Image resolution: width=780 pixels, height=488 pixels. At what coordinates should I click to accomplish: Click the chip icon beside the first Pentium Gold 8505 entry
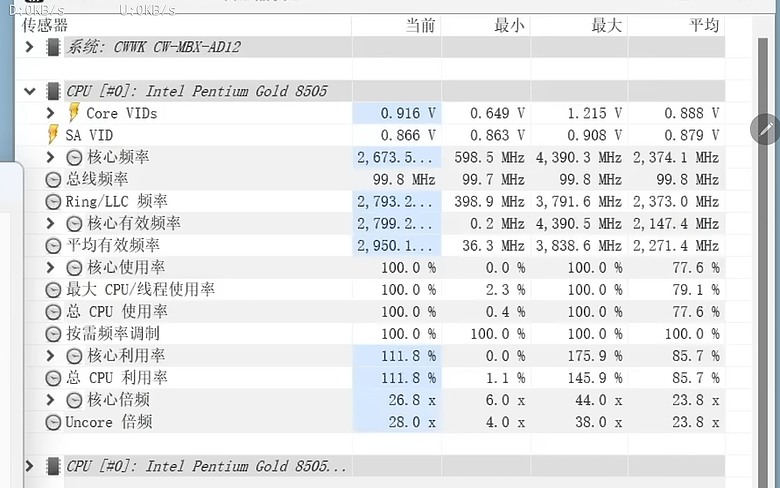click(53, 91)
